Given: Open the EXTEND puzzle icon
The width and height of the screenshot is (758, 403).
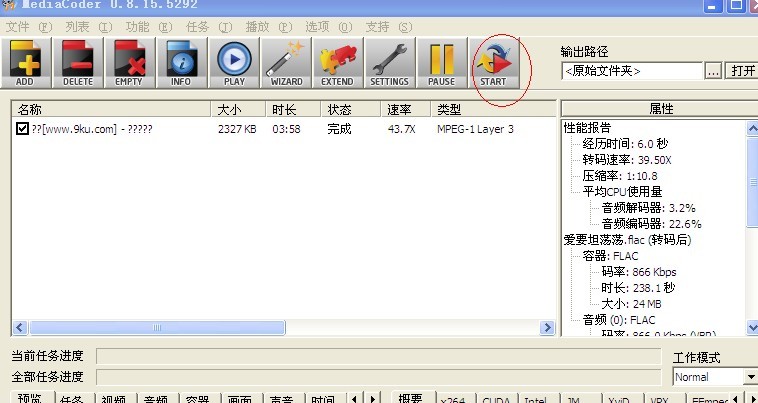Looking at the screenshot, I should pos(337,63).
